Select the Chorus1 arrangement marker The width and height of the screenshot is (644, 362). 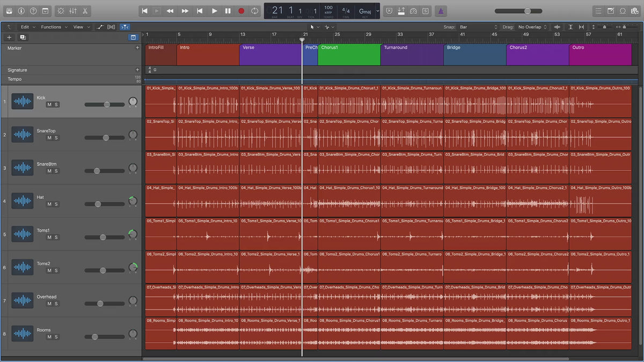click(349, 55)
